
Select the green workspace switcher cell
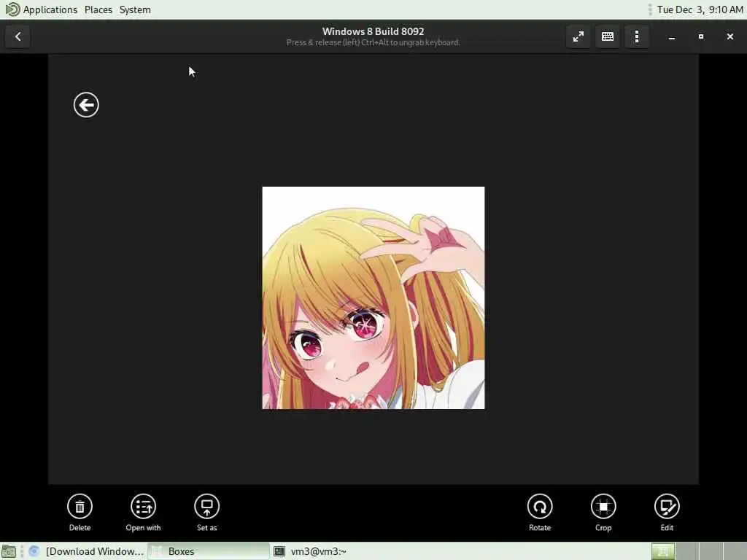[662, 551]
